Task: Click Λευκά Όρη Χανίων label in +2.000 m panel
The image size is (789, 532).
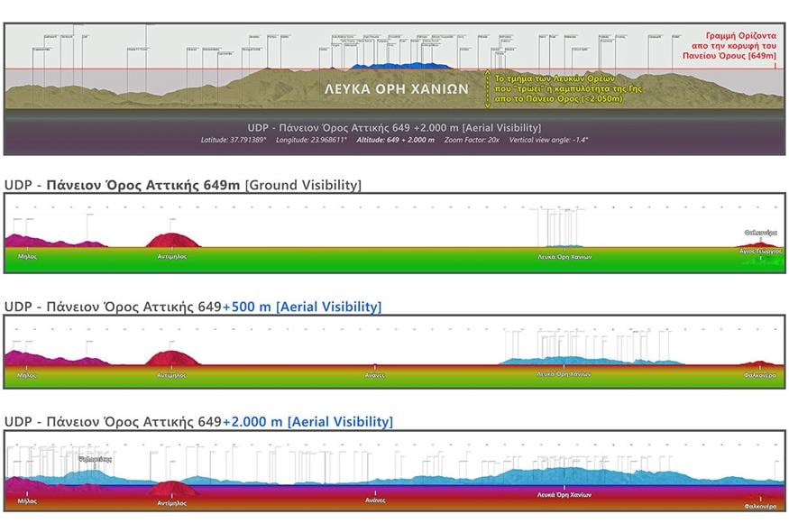Action: pos(564,495)
